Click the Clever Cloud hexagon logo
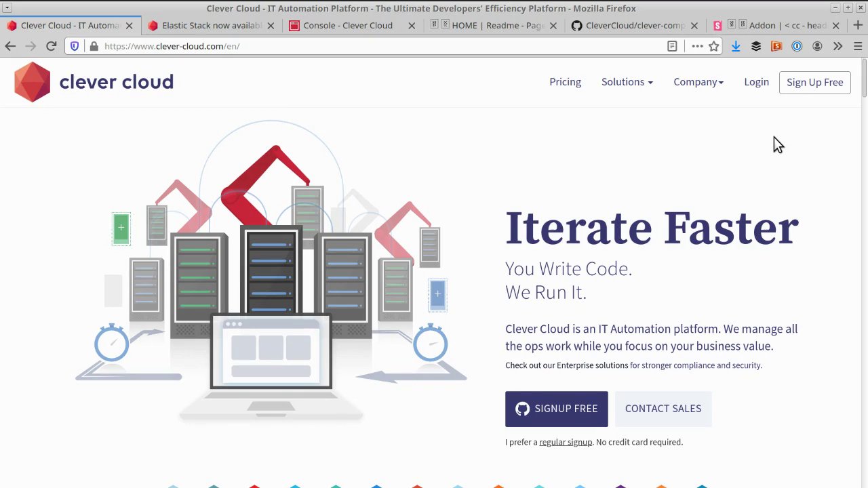This screenshot has width=868, height=488. (x=32, y=82)
